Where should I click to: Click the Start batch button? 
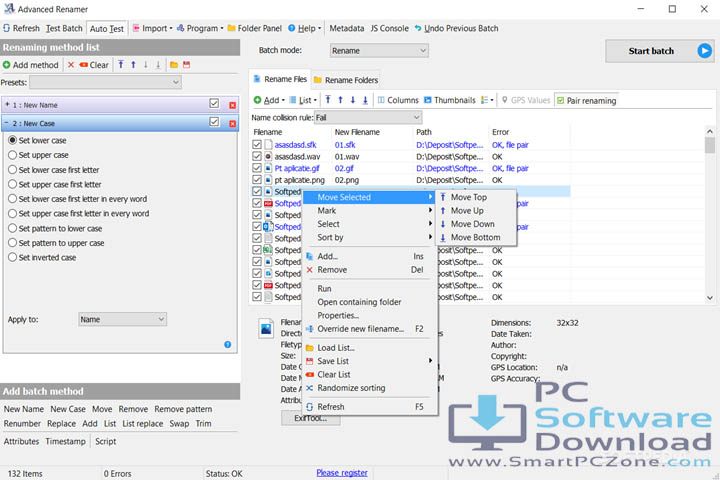pyautogui.click(x=659, y=51)
